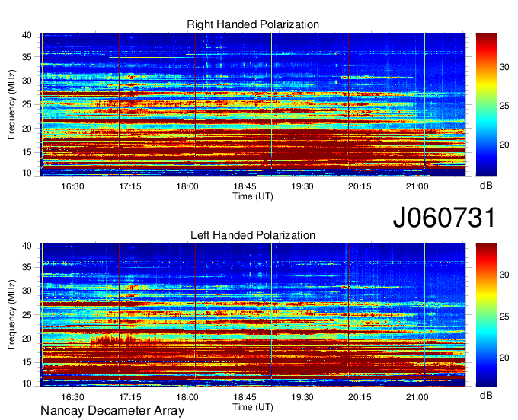The width and height of the screenshot is (518, 420).
Task: Click the top spectrogram plot area
Action: [253, 104]
